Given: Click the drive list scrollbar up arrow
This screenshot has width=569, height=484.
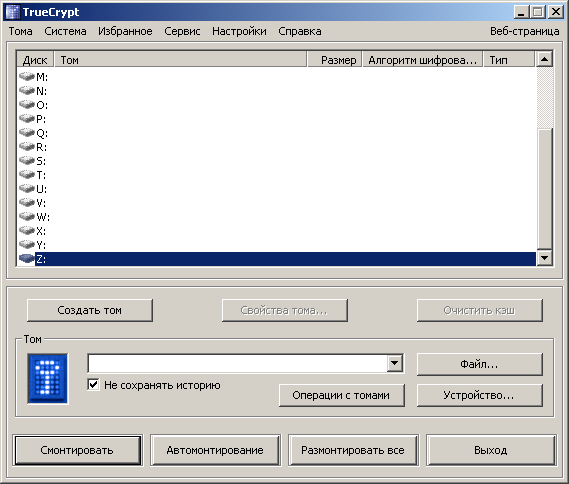Looking at the screenshot, I should [x=544, y=59].
